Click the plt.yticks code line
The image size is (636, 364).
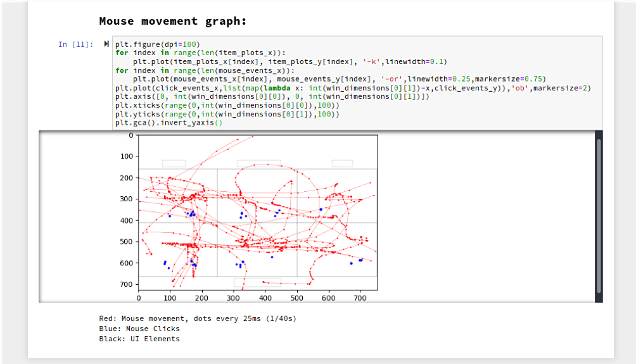[x=227, y=114]
